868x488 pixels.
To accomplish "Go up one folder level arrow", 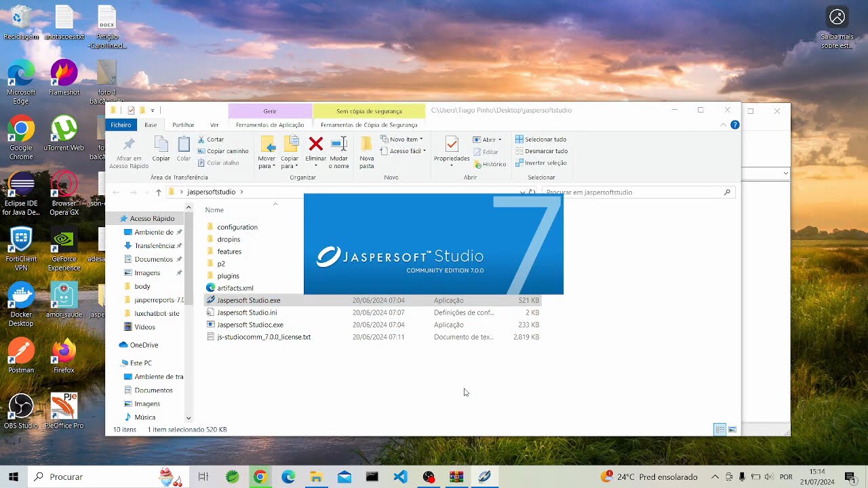I will pos(159,192).
